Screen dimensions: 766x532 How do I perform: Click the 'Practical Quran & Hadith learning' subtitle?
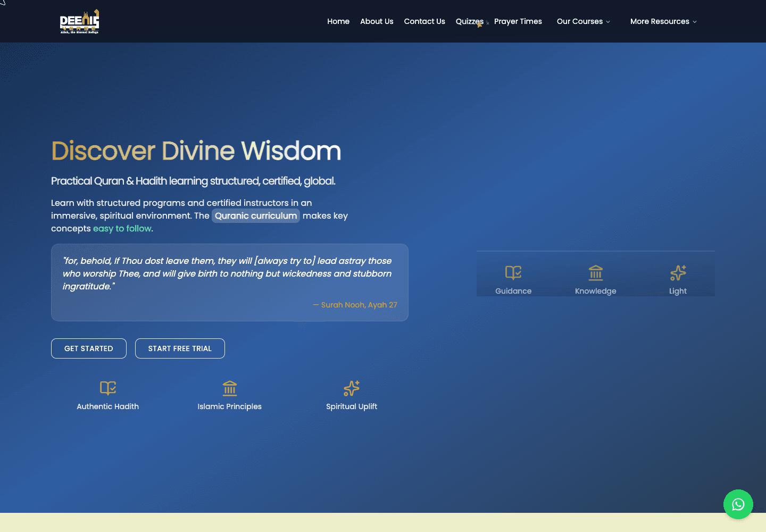pos(193,181)
